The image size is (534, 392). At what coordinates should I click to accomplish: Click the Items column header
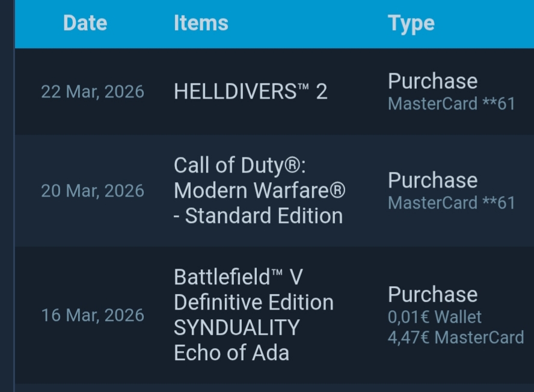201,23
